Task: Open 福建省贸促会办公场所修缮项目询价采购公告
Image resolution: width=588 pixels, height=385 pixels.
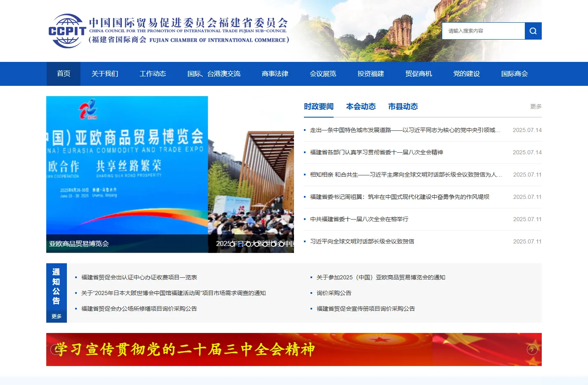Action: 139,309
